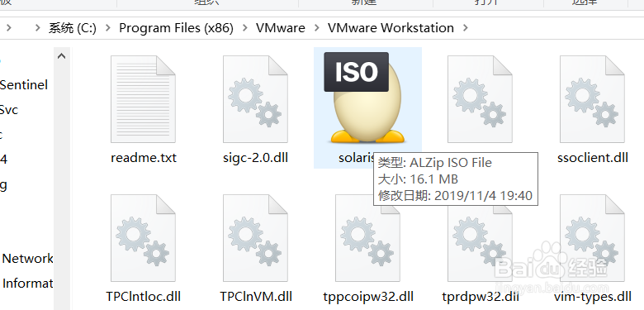Select the sigc-2.0.dll file icon
Screen dimensions: 644x310
255,99
